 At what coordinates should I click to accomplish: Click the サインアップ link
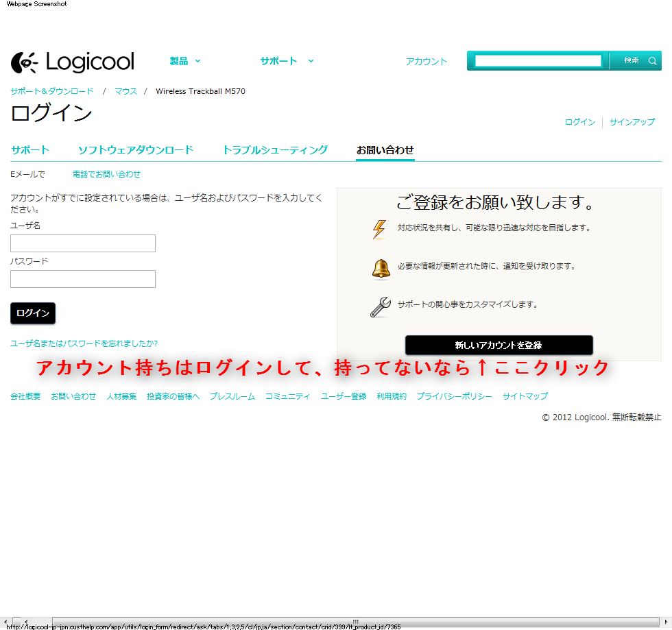point(632,122)
